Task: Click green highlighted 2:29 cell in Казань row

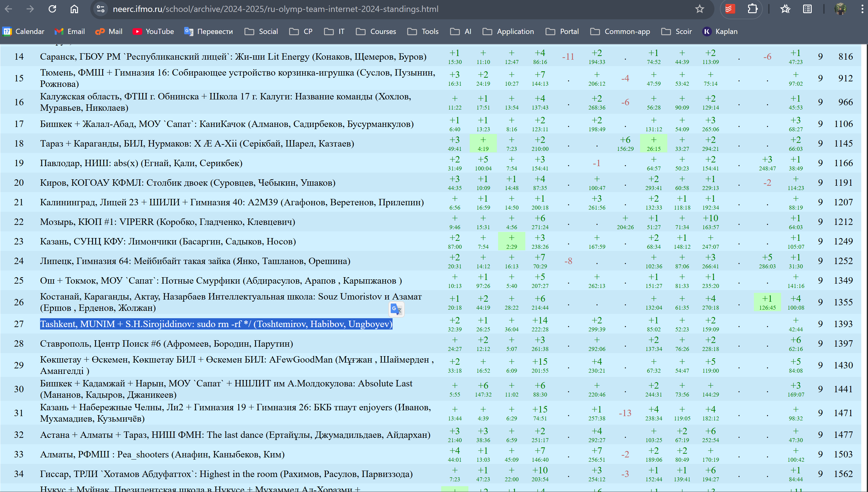Action: pos(512,241)
